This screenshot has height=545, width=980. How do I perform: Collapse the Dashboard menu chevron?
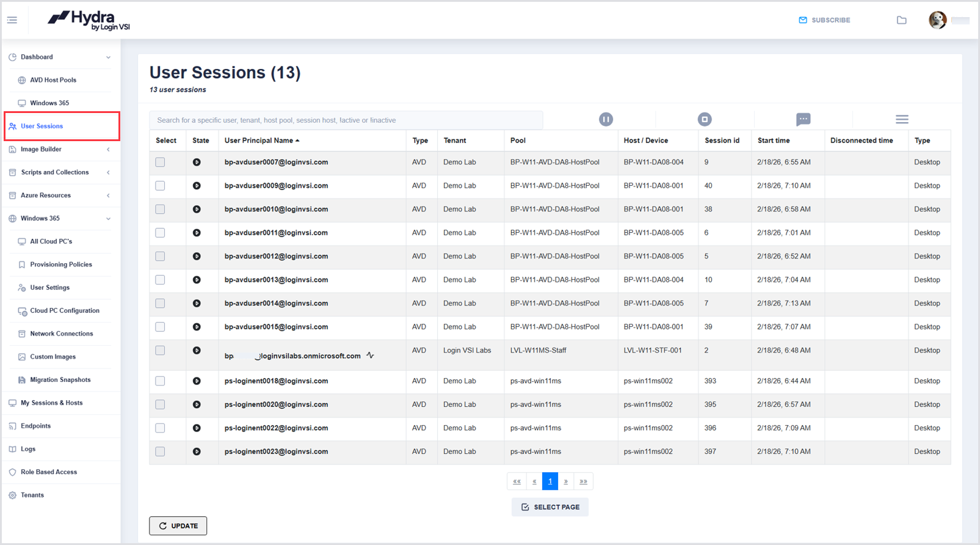click(x=108, y=57)
